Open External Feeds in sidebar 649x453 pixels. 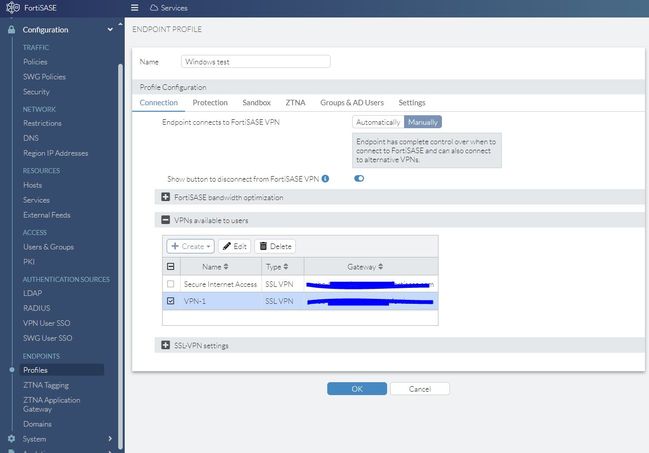click(x=47, y=215)
